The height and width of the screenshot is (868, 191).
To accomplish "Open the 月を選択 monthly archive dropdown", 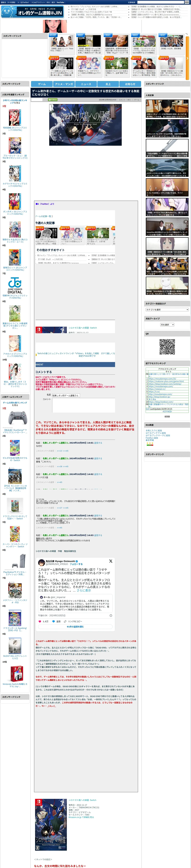I will coord(167,325).
